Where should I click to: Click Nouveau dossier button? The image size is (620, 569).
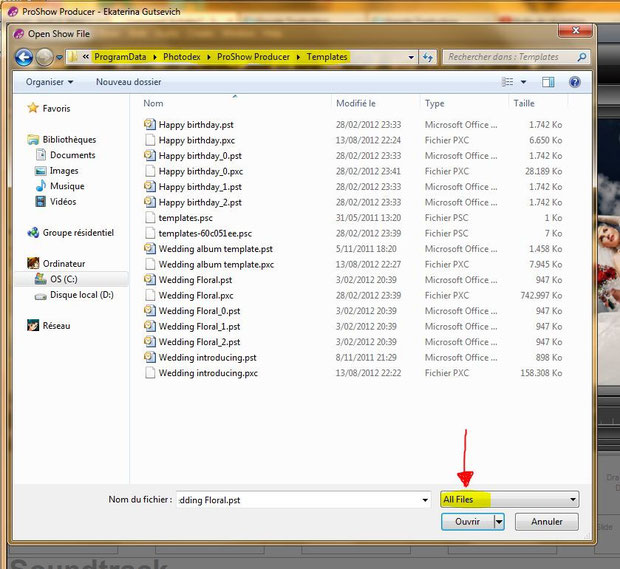coord(129,82)
